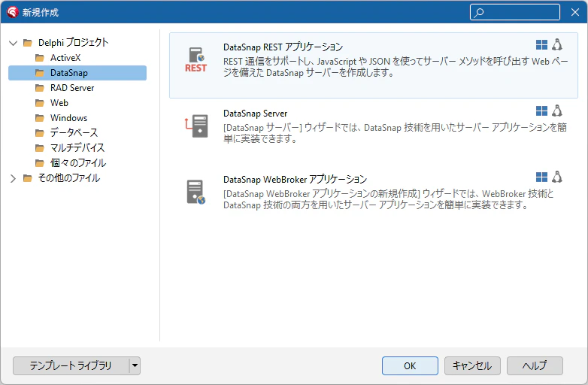The height and width of the screenshot is (385, 588).
Task: Click the ヘルプ button
Action: pyautogui.click(x=535, y=365)
